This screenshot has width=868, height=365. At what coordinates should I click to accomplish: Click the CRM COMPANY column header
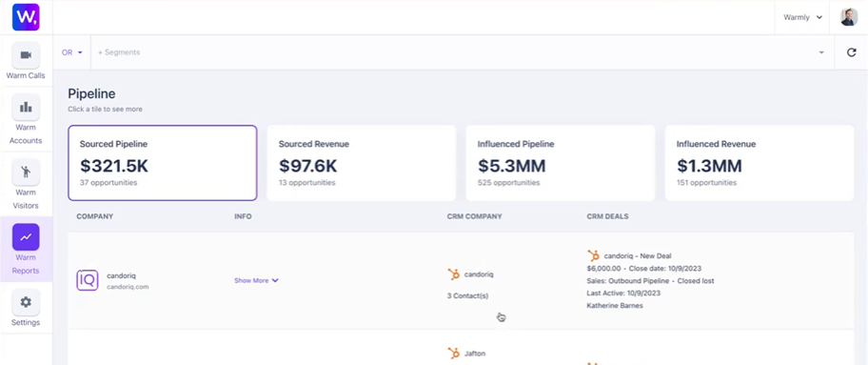(x=474, y=216)
